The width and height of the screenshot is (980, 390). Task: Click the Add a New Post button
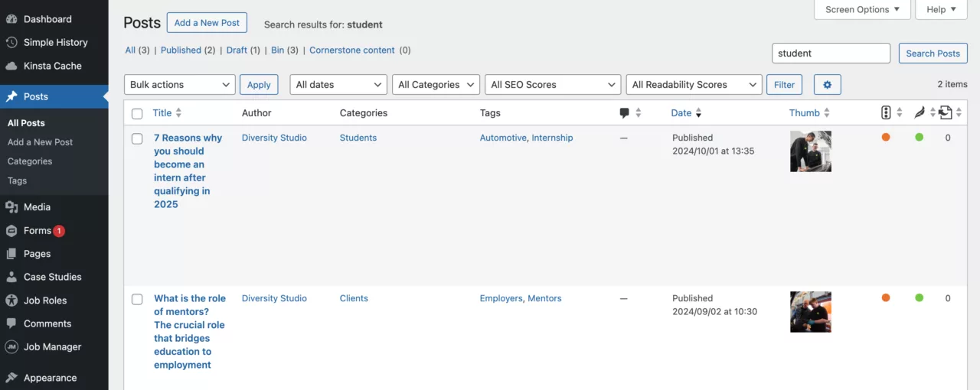pos(207,23)
